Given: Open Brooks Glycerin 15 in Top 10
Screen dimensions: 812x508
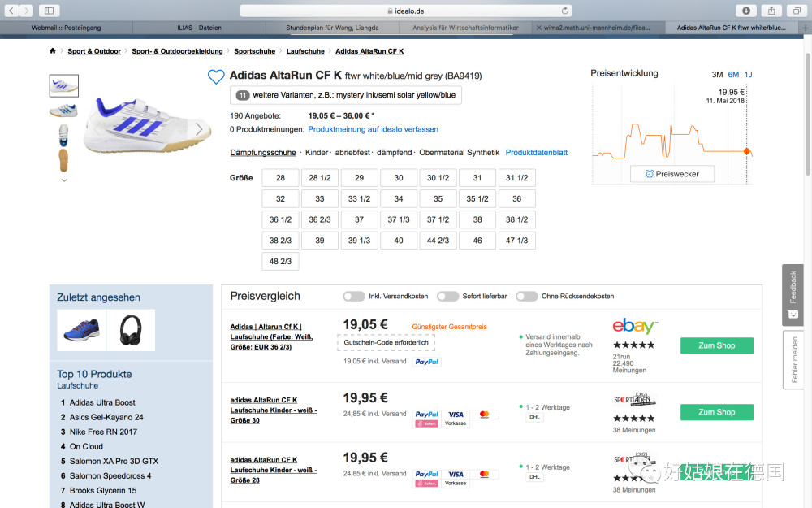Looking at the screenshot, I should click(x=103, y=490).
